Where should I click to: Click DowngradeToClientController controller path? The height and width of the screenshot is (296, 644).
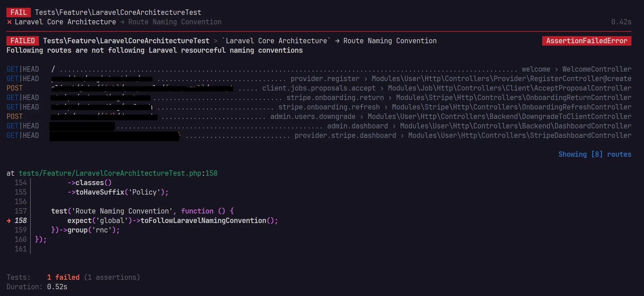pos(500,117)
